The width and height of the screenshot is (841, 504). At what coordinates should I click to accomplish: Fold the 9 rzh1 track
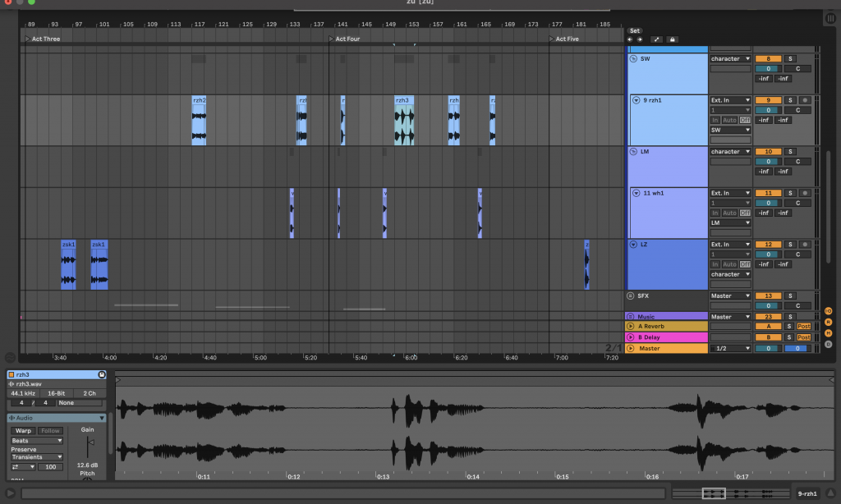636,100
